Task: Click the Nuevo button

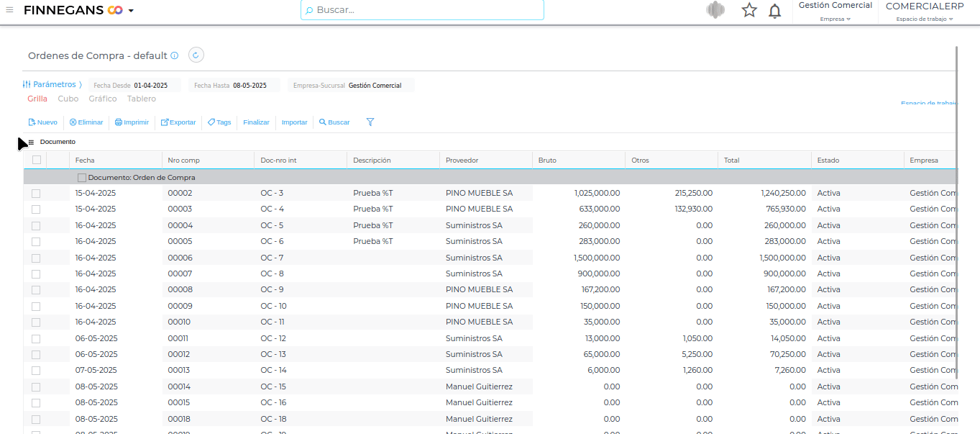Action: (42, 122)
